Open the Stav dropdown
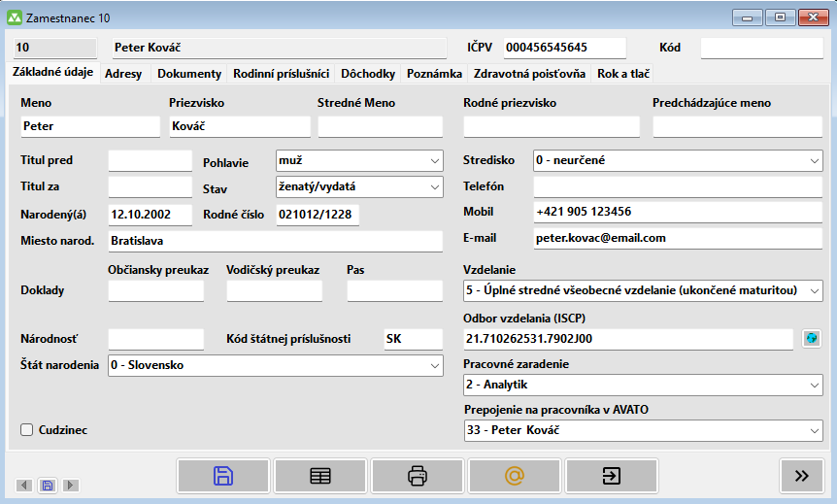This screenshot has width=837, height=504. click(x=359, y=186)
